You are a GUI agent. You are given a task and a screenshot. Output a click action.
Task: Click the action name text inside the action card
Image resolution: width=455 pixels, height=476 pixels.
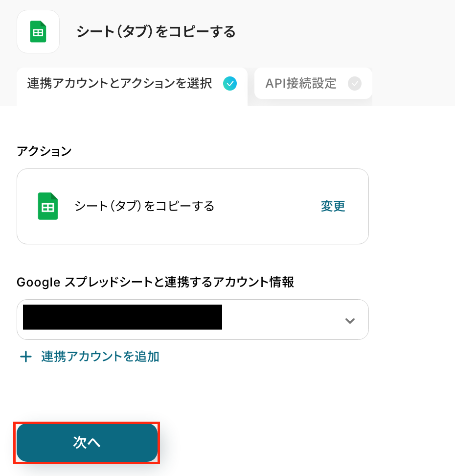coord(144,206)
